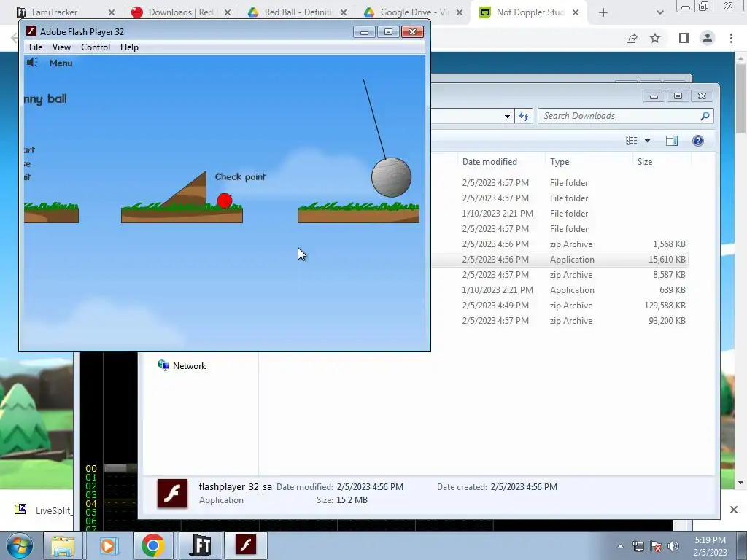Open the Flash Player View menu
This screenshot has width=747, height=560.
[x=61, y=47]
